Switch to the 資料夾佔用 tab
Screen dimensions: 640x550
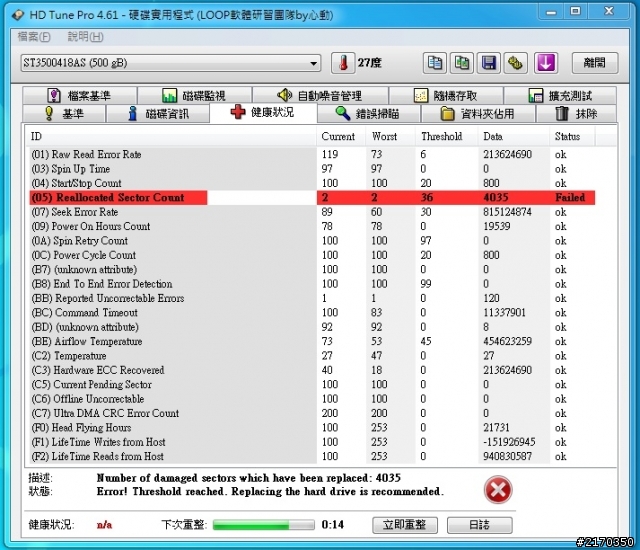[x=478, y=113]
